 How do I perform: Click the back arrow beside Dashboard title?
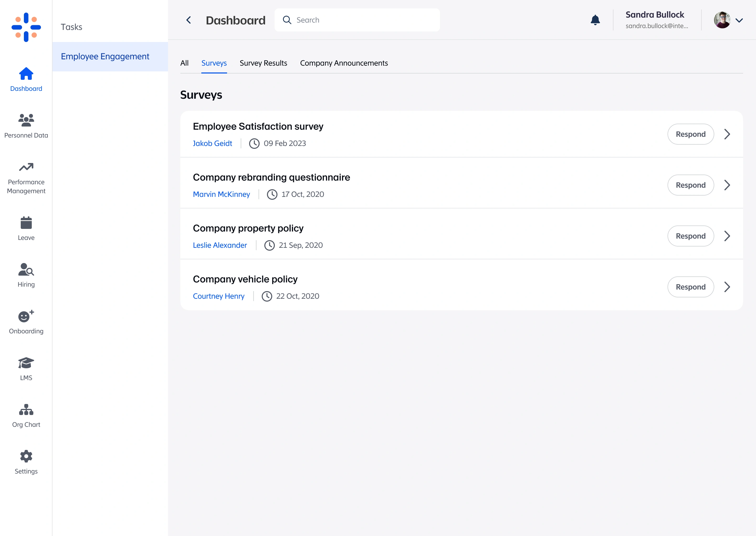(188, 20)
